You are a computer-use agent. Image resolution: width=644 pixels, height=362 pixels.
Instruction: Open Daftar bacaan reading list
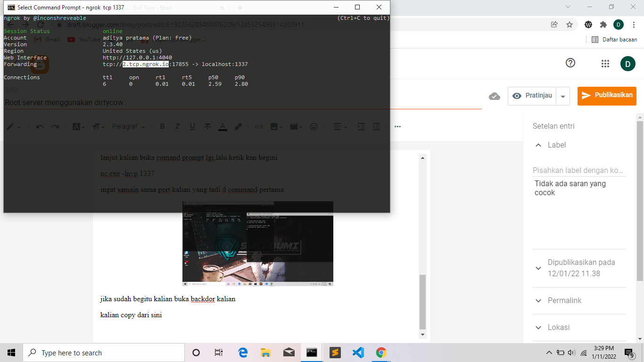point(615,40)
